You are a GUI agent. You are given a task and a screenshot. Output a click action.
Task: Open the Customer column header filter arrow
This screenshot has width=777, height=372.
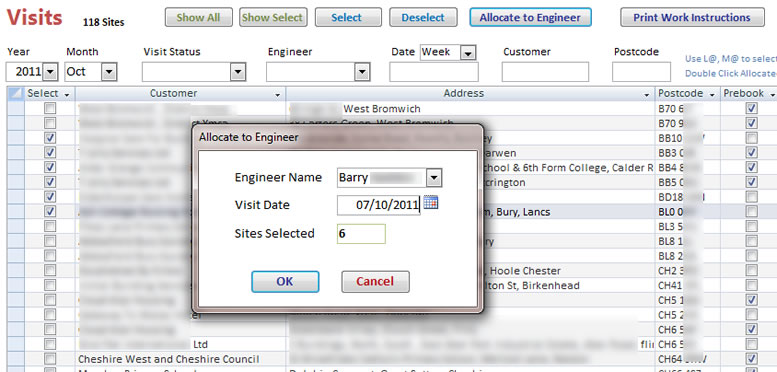click(x=278, y=94)
